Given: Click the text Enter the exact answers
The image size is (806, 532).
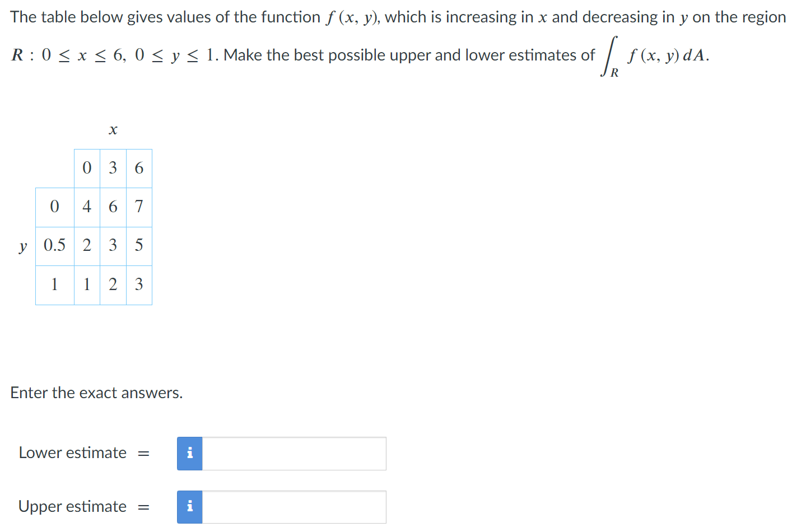Looking at the screenshot, I should [x=96, y=393].
